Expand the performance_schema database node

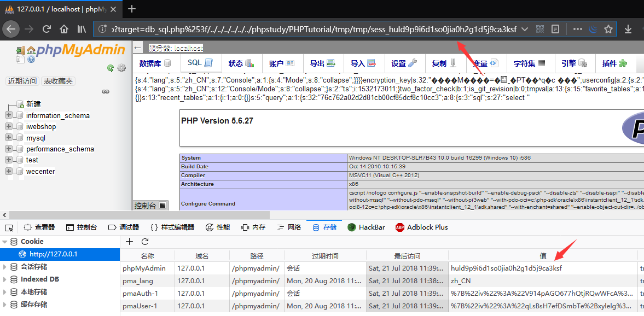tap(9, 149)
